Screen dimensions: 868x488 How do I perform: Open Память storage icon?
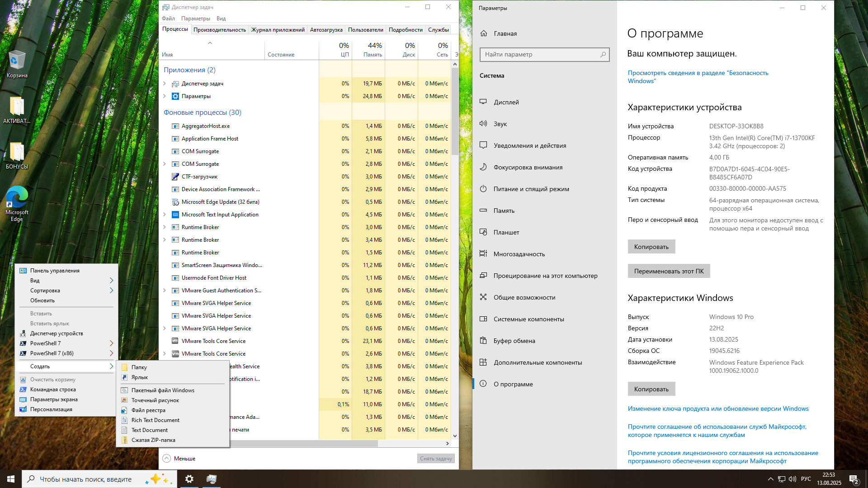483,211
